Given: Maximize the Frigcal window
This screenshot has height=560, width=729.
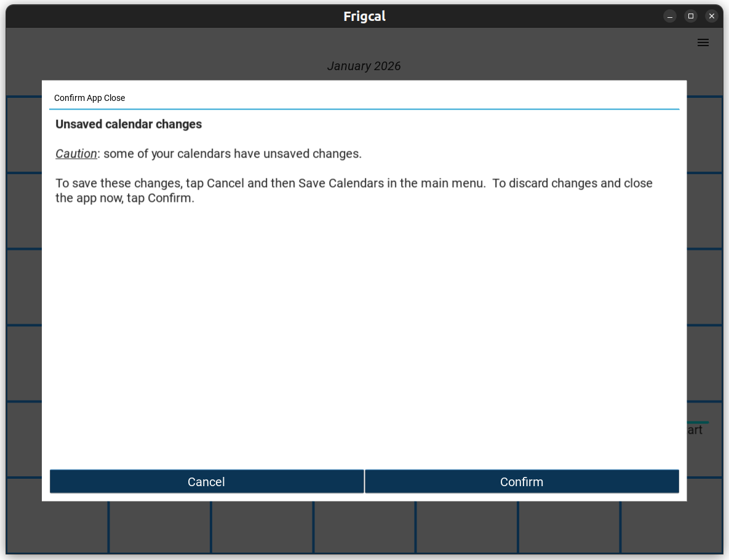Looking at the screenshot, I should coord(691,16).
